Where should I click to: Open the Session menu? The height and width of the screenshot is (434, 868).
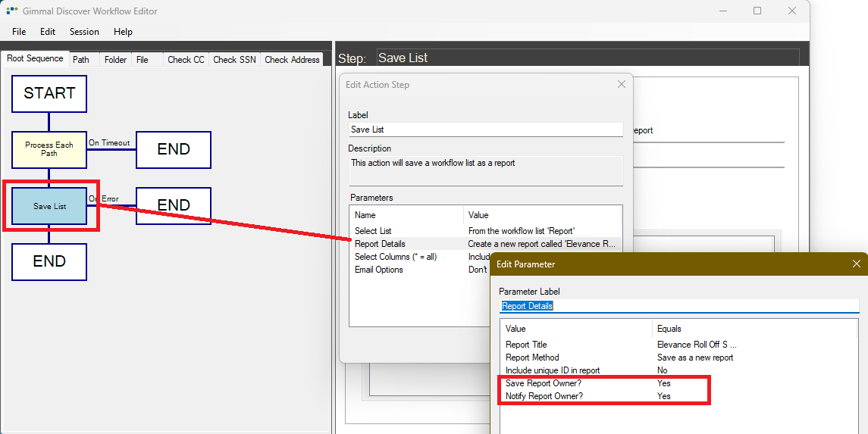pos(84,32)
